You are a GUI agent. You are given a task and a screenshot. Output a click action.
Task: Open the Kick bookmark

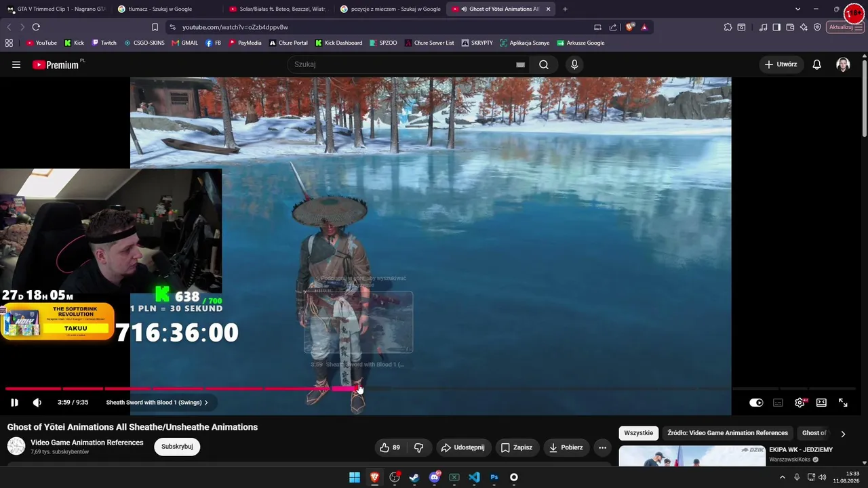tap(74, 43)
